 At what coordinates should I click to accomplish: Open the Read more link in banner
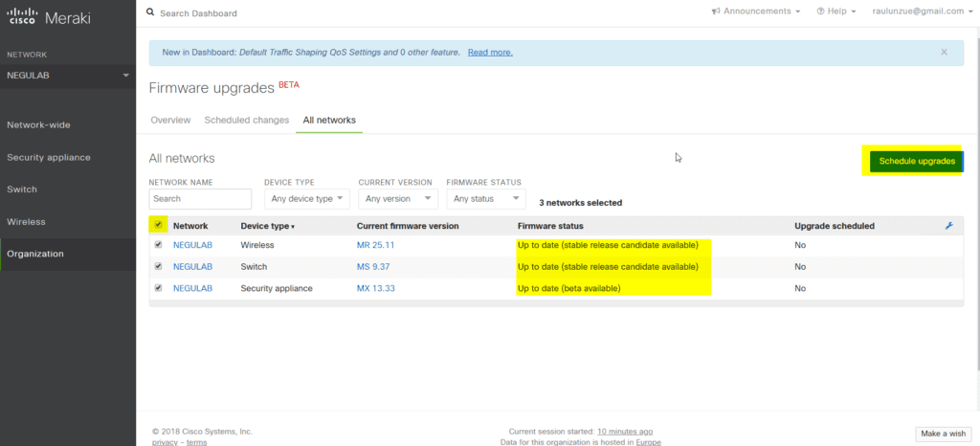(x=489, y=52)
